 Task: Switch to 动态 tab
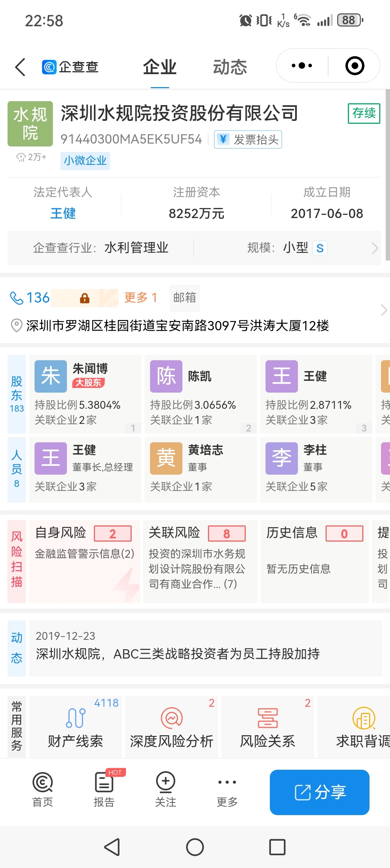[x=230, y=67]
